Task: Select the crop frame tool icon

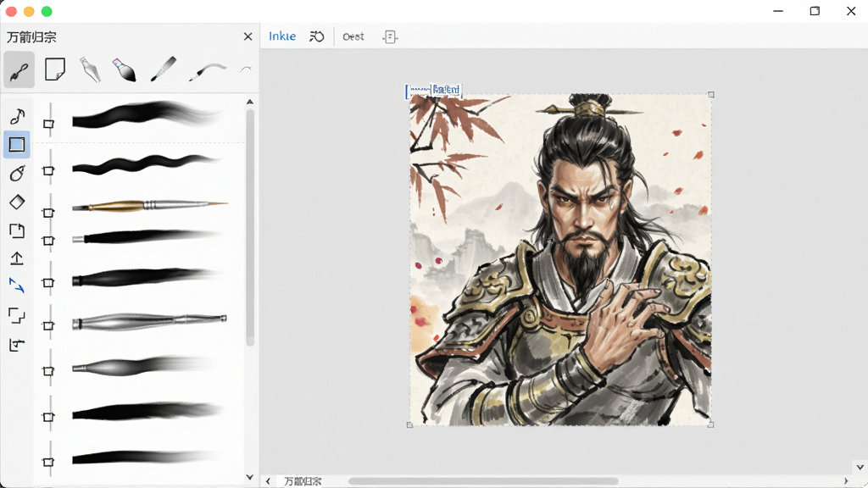Action: (x=17, y=315)
